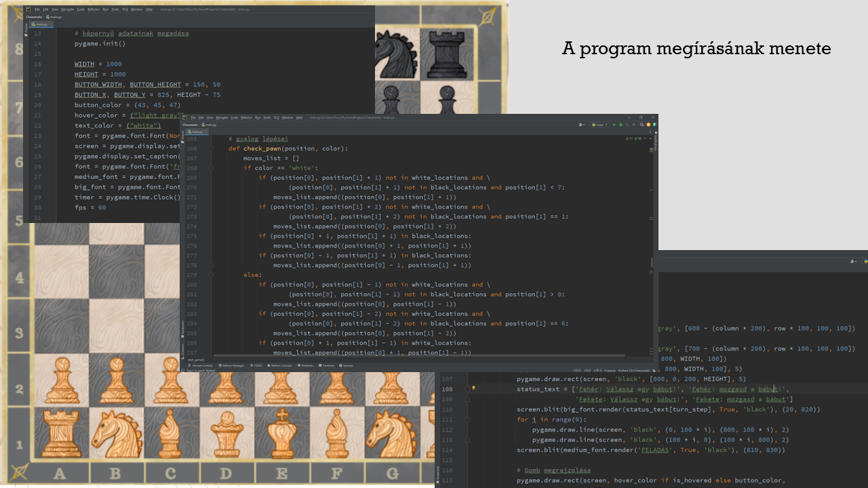Click 'for i in range(9):' code line
Screen dimensions: 868x488
[x=551, y=420]
